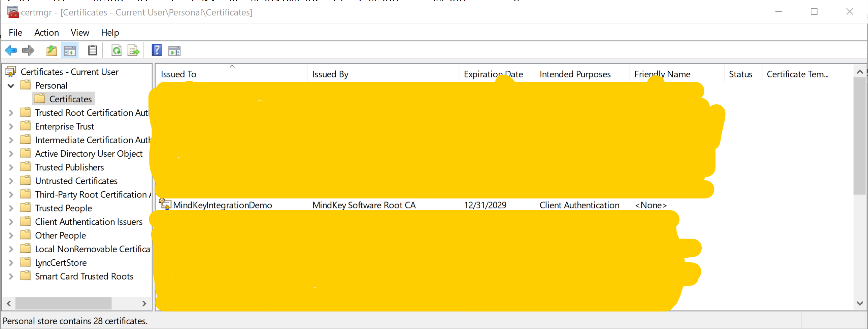Click the Up one level folder icon

pos(52,51)
